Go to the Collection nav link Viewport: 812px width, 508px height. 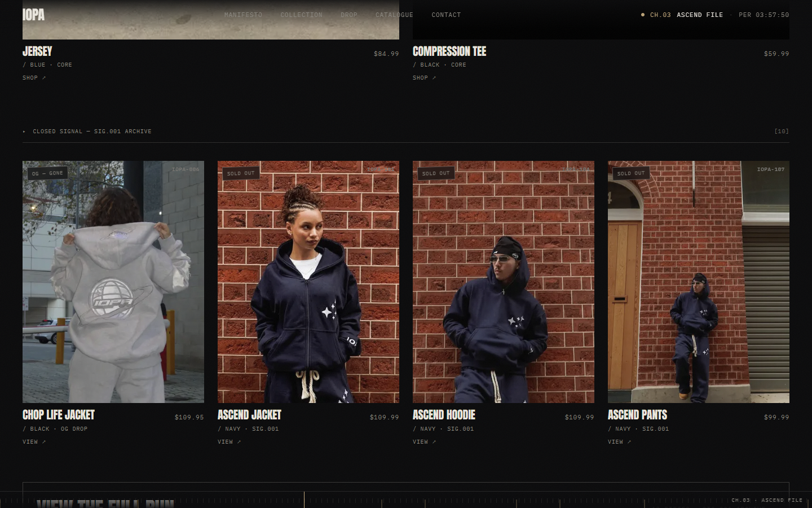[x=301, y=15]
